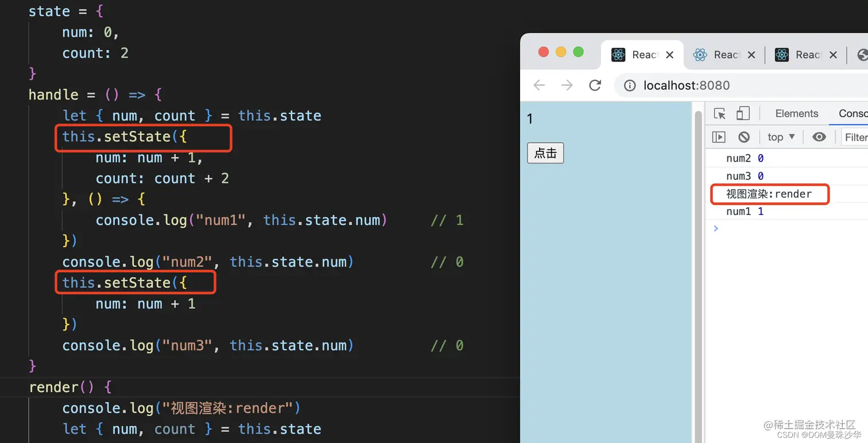Image resolution: width=868 pixels, height=443 pixels.
Task: Select the third React browser tab
Action: pyautogui.click(x=806, y=55)
